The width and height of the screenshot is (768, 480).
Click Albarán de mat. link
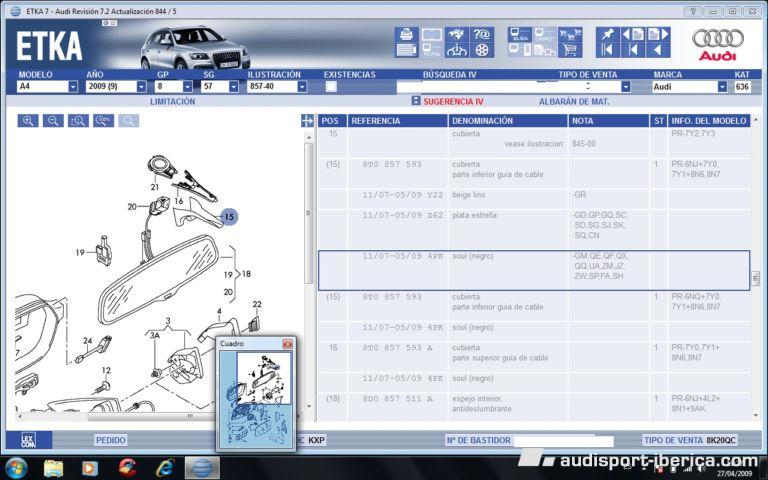click(x=574, y=102)
